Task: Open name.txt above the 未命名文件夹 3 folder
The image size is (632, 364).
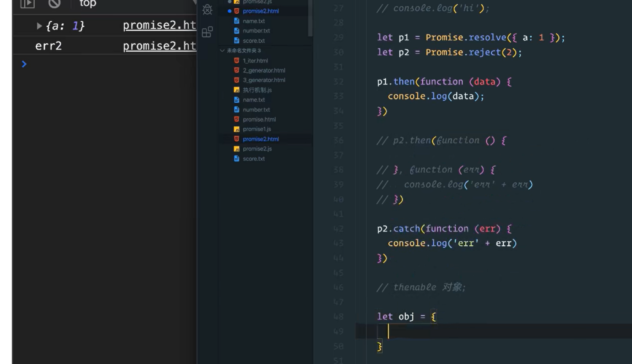Action: [253, 21]
